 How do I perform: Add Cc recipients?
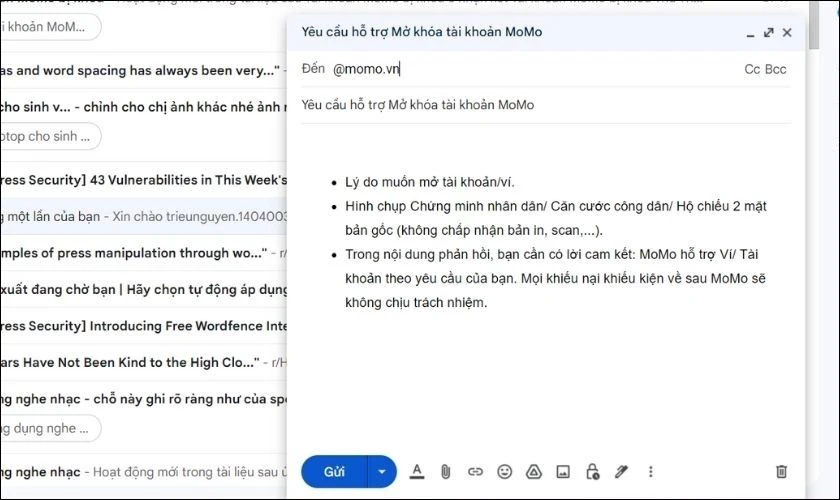[752, 69]
